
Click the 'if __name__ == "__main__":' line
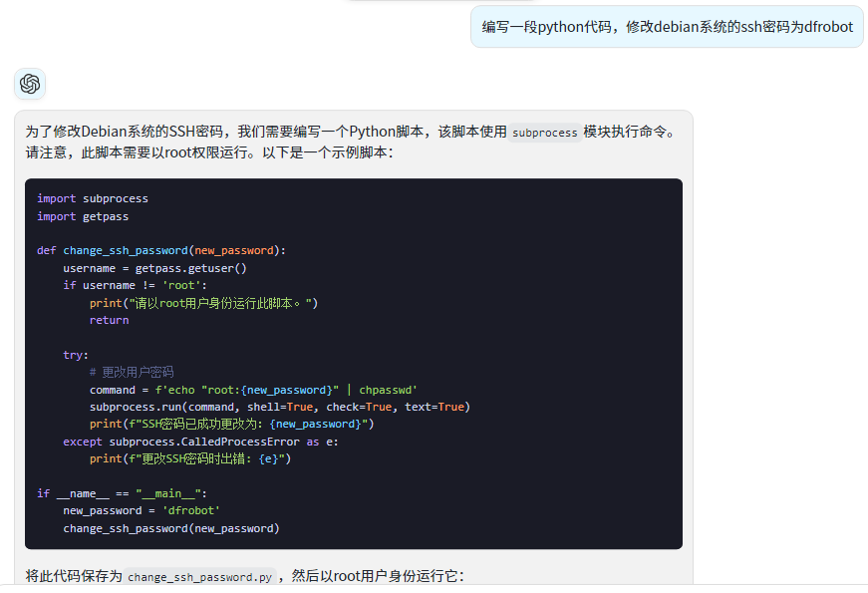coord(122,493)
